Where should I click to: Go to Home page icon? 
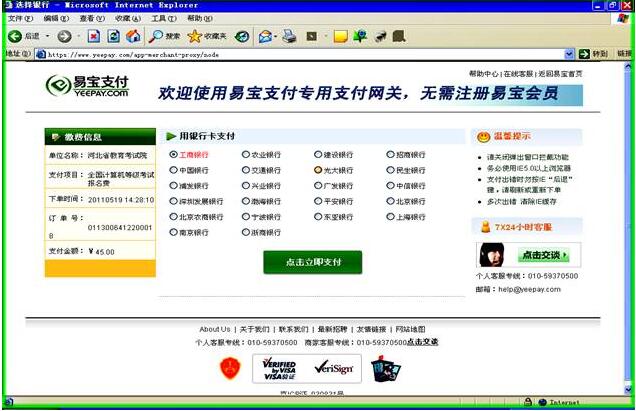(133, 36)
